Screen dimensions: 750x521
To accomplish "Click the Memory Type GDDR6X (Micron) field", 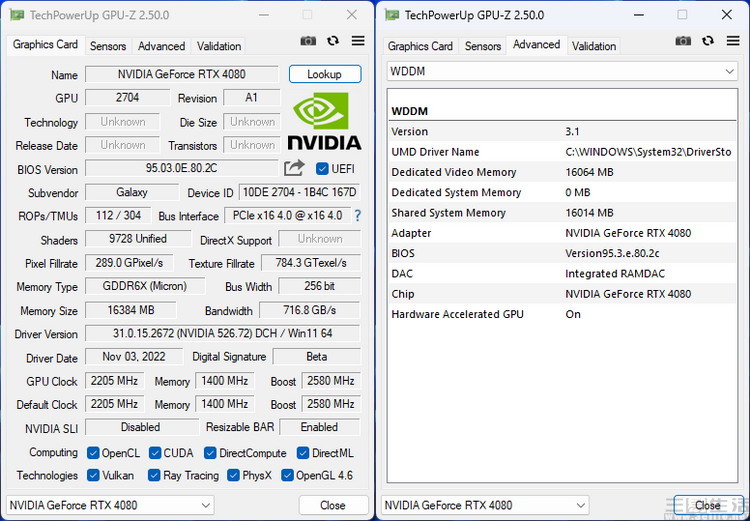I will [x=145, y=286].
